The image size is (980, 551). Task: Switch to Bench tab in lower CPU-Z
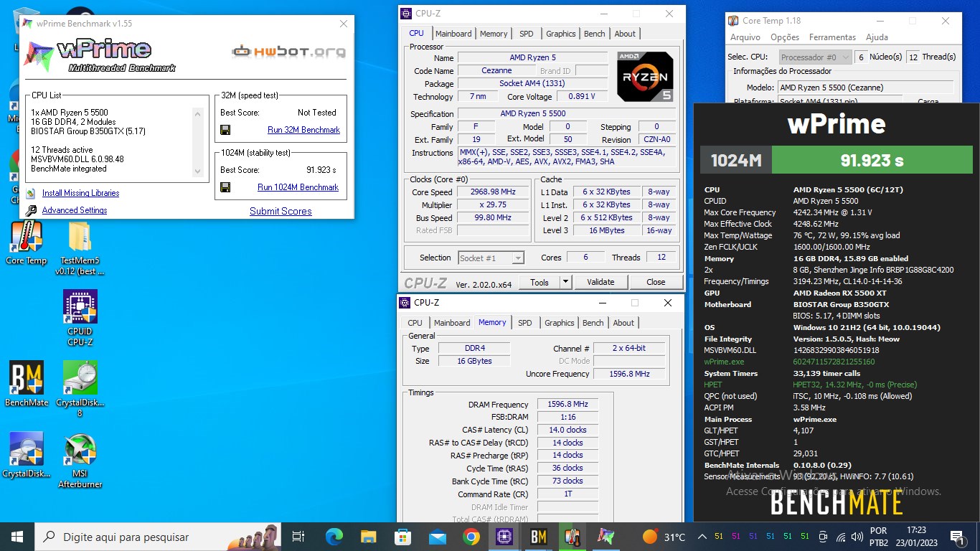593,323
